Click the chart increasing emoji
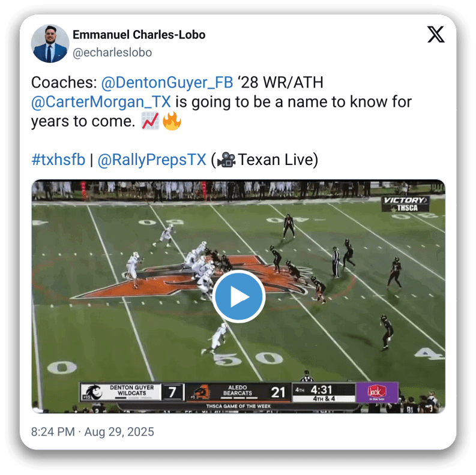Image resolution: width=476 pixels, height=475 pixels. pos(151,121)
